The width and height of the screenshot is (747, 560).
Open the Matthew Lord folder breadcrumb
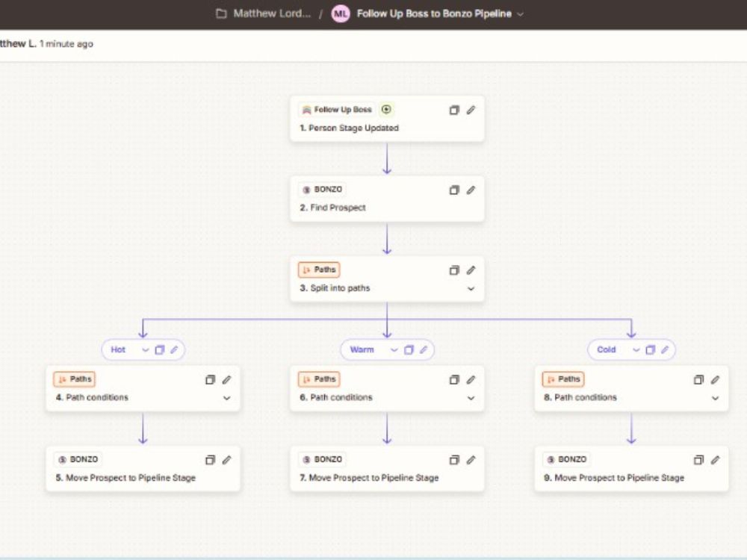point(263,13)
